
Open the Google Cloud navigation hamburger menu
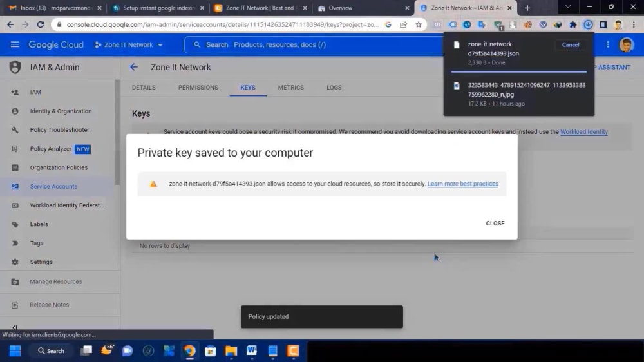15,44
